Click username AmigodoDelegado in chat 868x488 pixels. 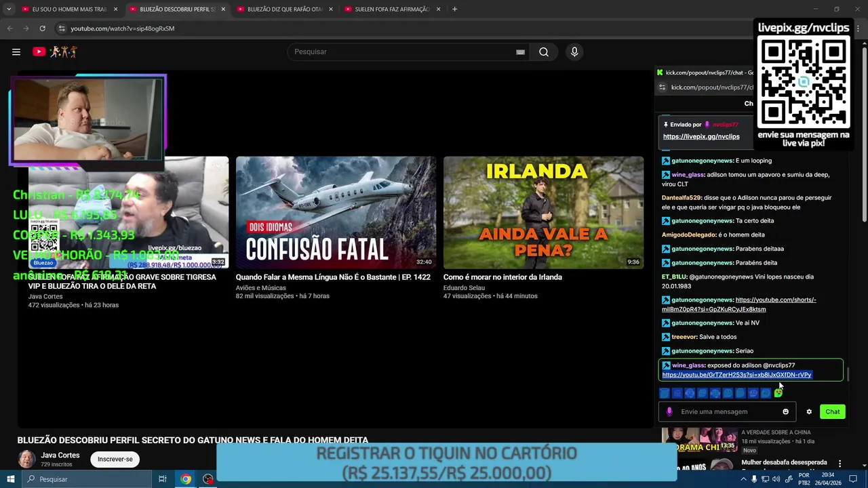tap(689, 235)
